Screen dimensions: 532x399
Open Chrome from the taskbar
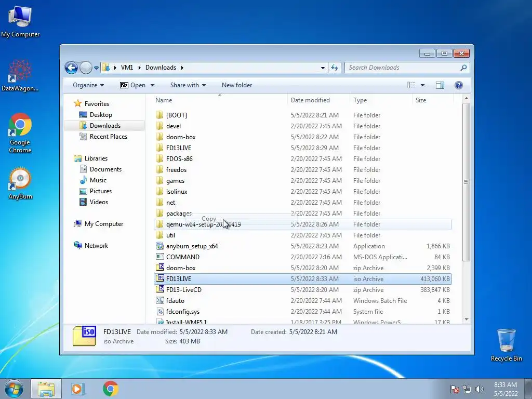coord(111,389)
